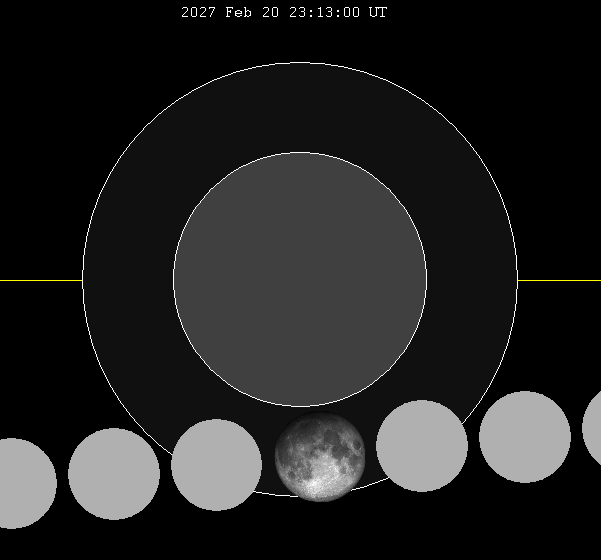Viewport: 601px width, 560px height.
Task: Click the detailed textured full Moon image
Action: tap(320, 457)
